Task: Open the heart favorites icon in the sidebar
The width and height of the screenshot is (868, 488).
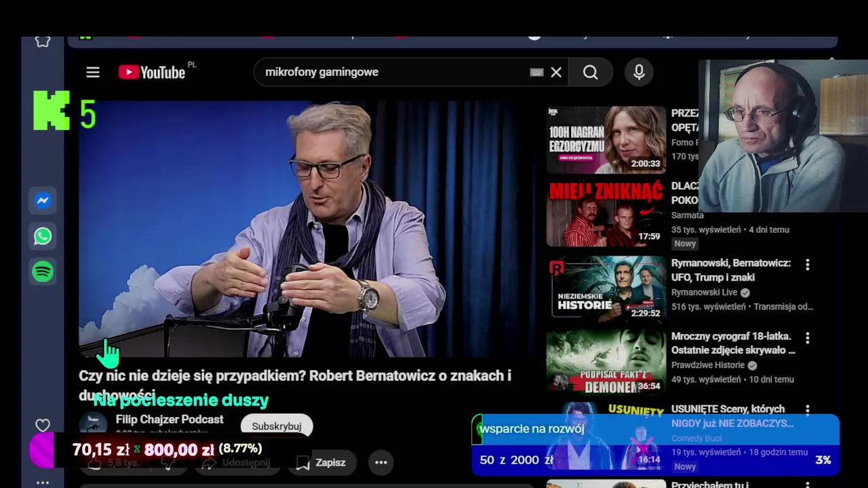Action: tap(43, 426)
